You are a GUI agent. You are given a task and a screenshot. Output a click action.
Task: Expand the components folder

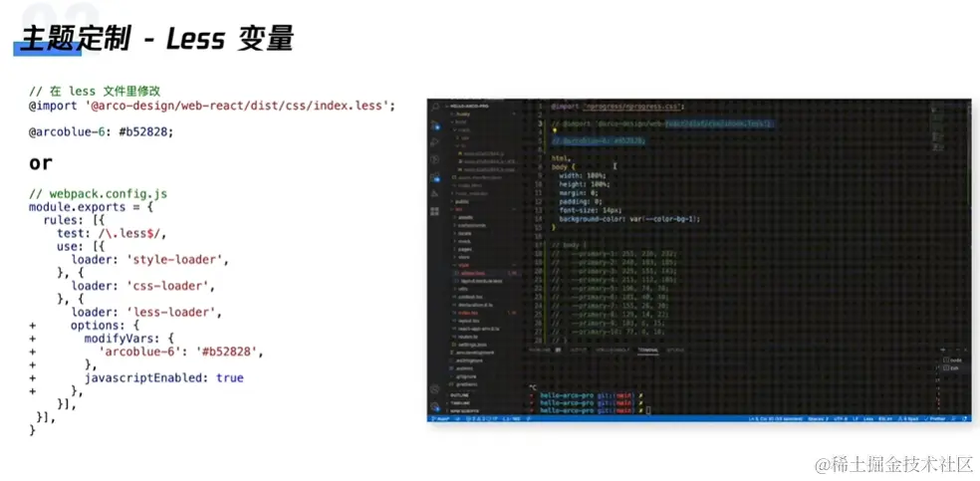pyautogui.click(x=471, y=225)
